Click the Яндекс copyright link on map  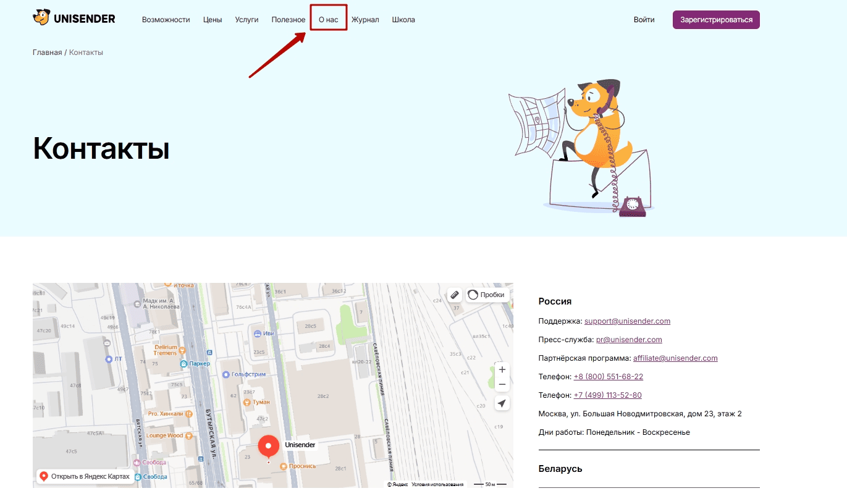click(x=398, y=485)
